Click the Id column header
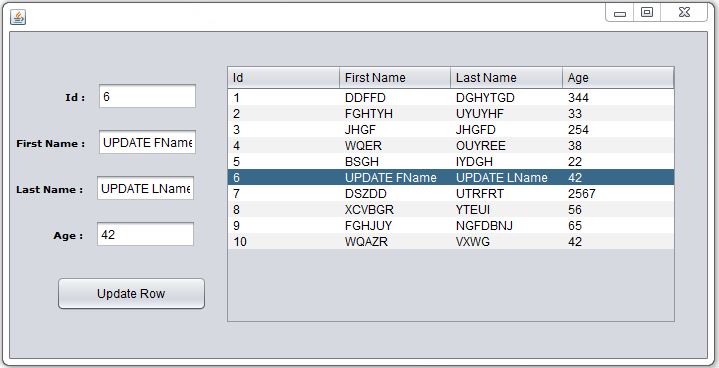This screenshot has width=719, height=368. [283, 77]
